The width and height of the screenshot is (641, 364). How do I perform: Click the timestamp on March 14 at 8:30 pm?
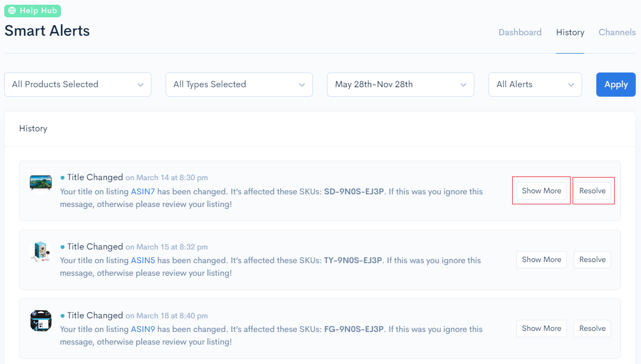coord(167,178)
